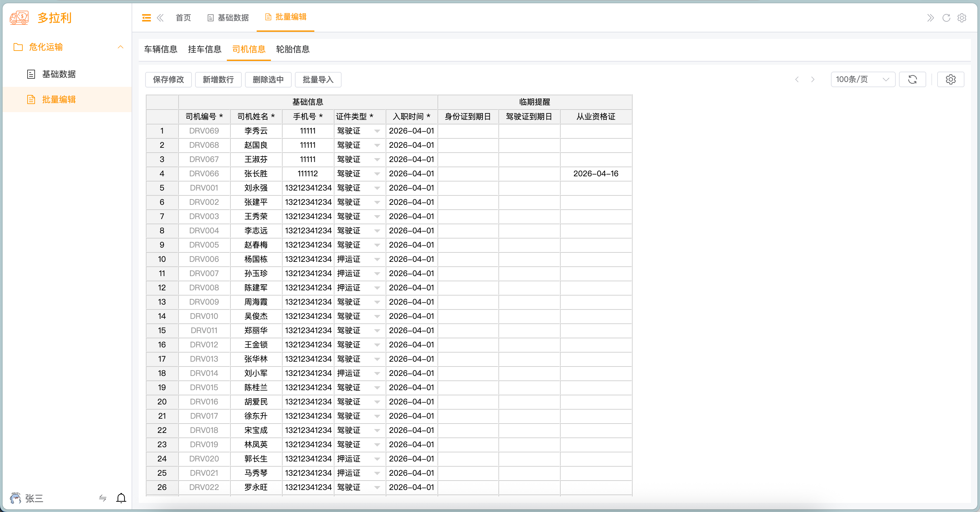Image resolution: width=980 pixels, height=512 pixels.
Task: Open certificate type dropdown for 杨国栋
Action: coord(377,259)
